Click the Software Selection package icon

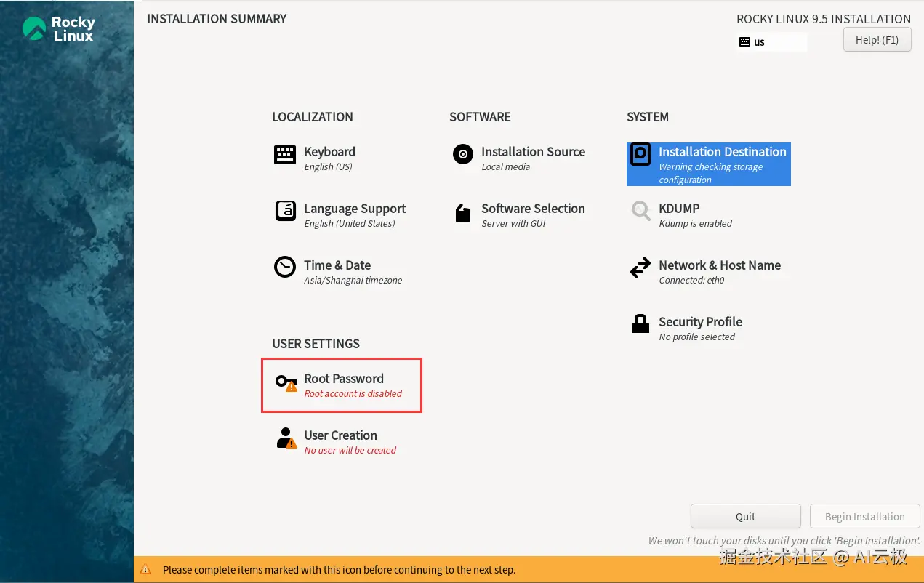[x=463, y=213]
